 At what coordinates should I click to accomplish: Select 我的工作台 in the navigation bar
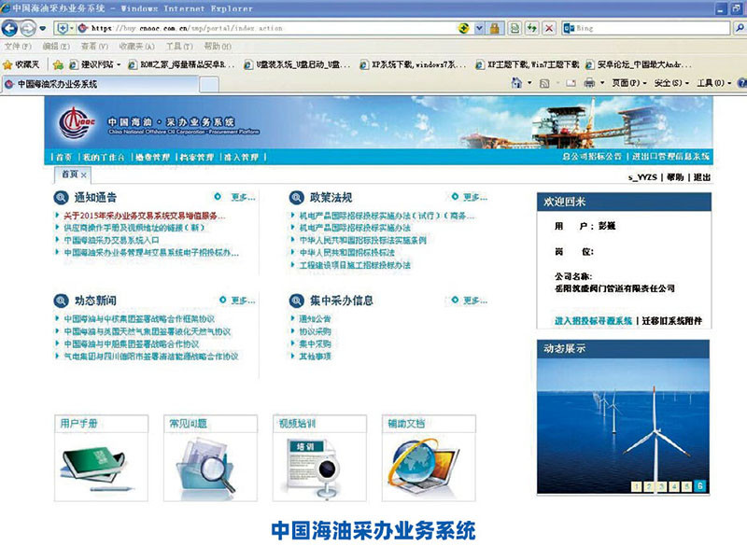point(103,157)
